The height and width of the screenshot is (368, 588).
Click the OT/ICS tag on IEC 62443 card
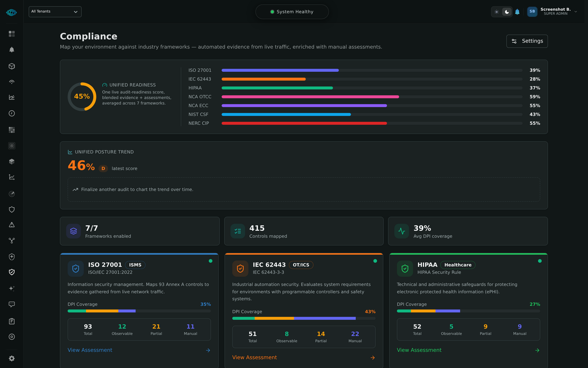[x=301, y=265]
